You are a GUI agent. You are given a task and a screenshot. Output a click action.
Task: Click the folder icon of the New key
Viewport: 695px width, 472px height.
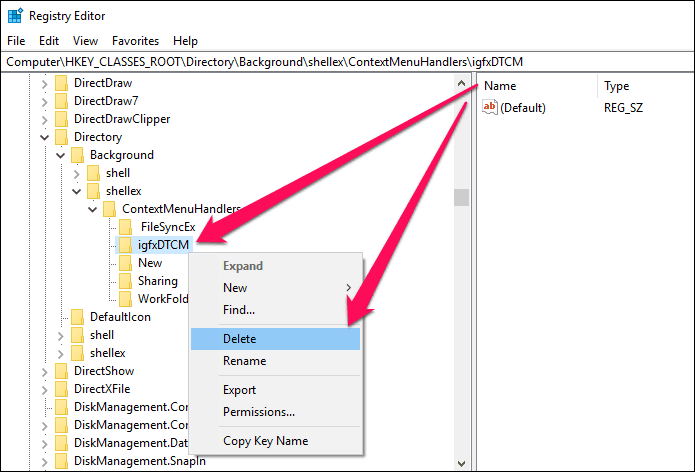pos(125,263)
